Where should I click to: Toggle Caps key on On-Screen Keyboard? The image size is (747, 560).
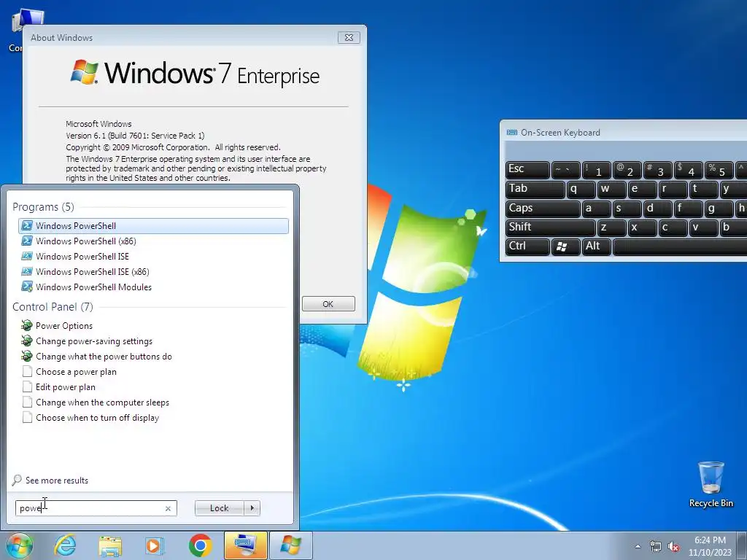coord(543,208)
